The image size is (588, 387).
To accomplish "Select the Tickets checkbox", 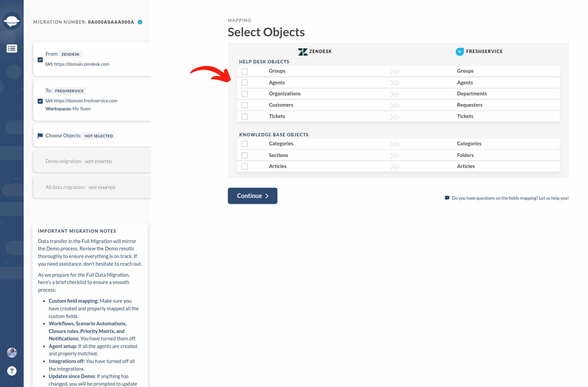I will [245, 117].
